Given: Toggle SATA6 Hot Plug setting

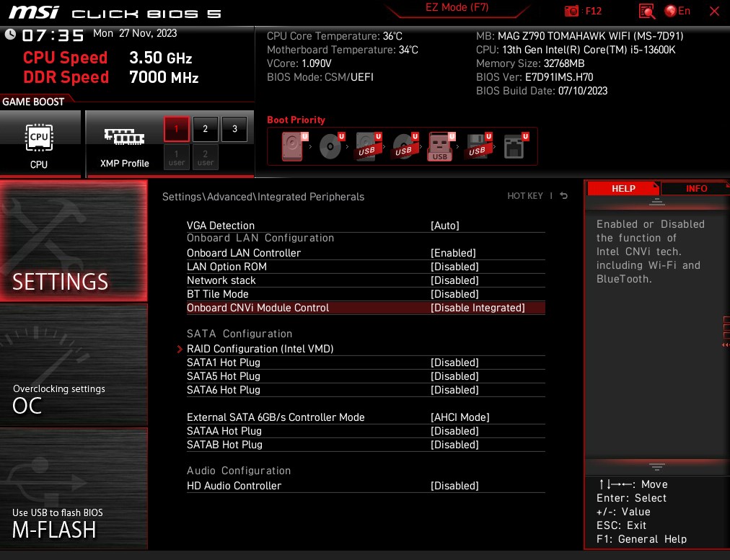Looking at the screenshot, I should tap(366, 390).
